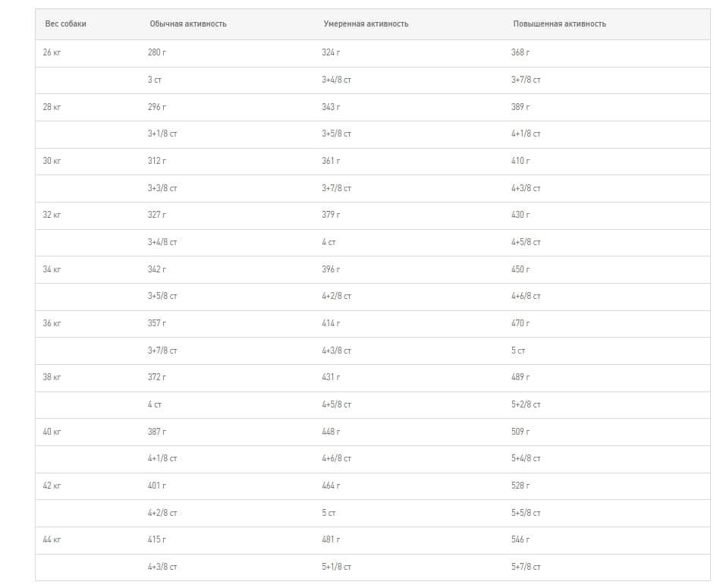Select the 38 кг weight cell
Viewport: 720px width, 588px height.
click(52, 377)
